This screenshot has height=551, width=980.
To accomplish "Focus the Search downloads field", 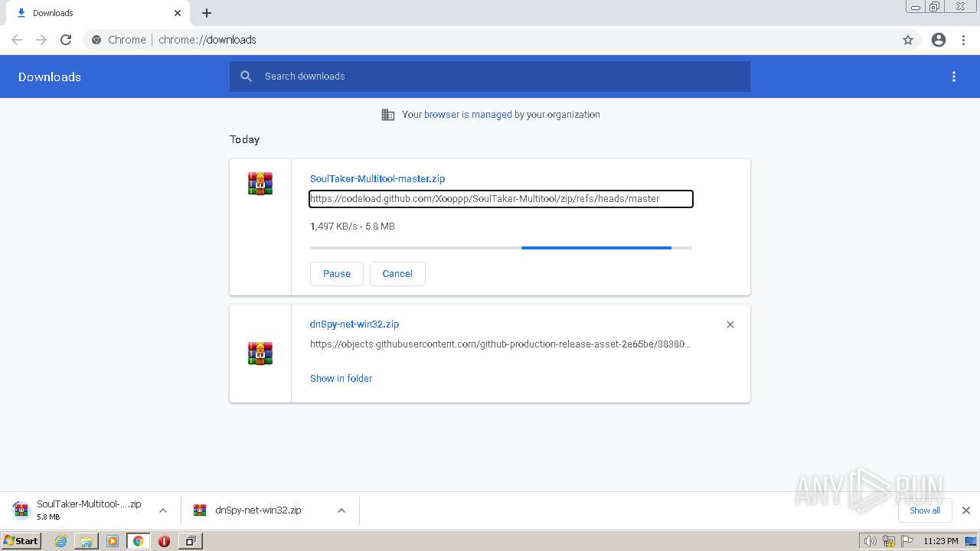I will tap(490, 77).
